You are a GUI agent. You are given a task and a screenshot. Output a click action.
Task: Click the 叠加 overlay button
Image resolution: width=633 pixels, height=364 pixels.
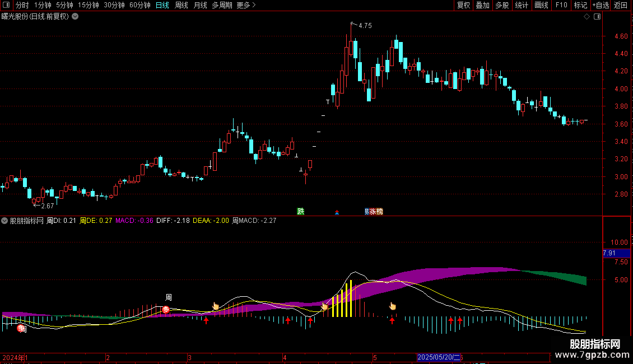(482, 5)
